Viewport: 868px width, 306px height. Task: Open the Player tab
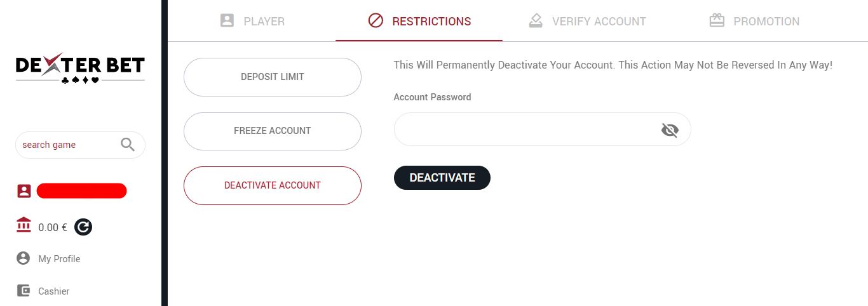pyautogui.click(x=252, y=21)
